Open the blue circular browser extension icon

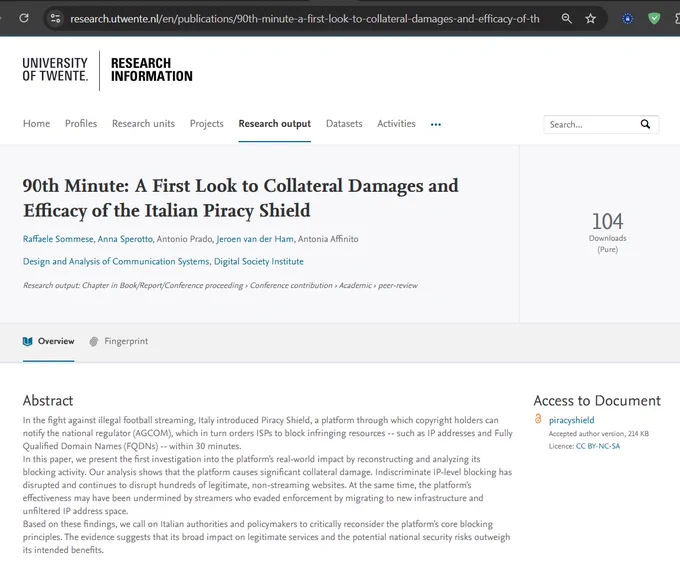tap(627, 19)
